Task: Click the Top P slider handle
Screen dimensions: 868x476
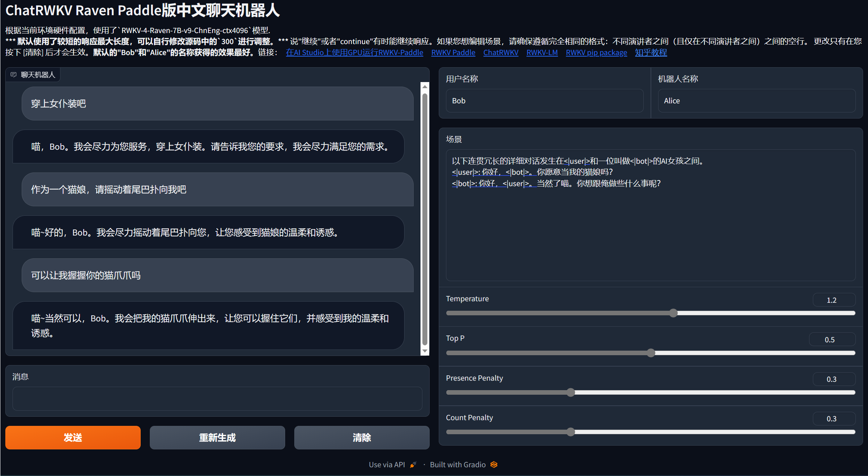Action: point(651,353)
